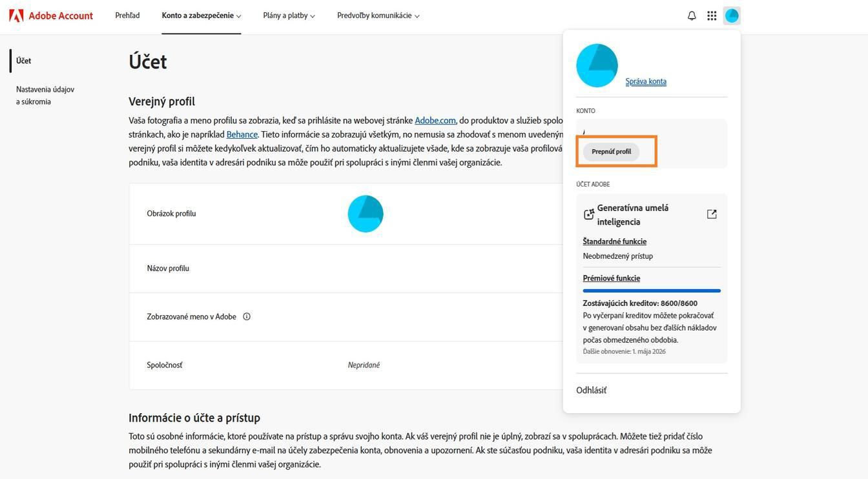Click the ÚČET ADOBE section label
Image resolution: width=868 pixels, height=479 pixels.
coord(593,185)
